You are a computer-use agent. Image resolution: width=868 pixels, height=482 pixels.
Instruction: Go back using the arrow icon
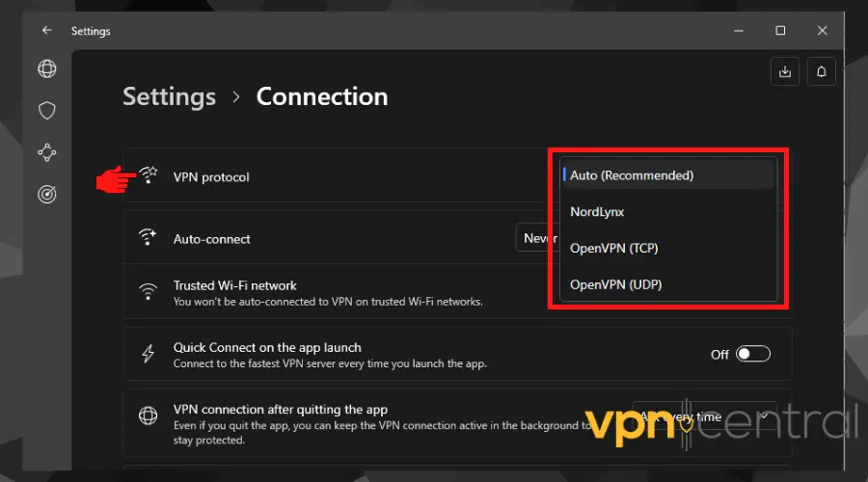pyautogui.click(x=47, y=31)
